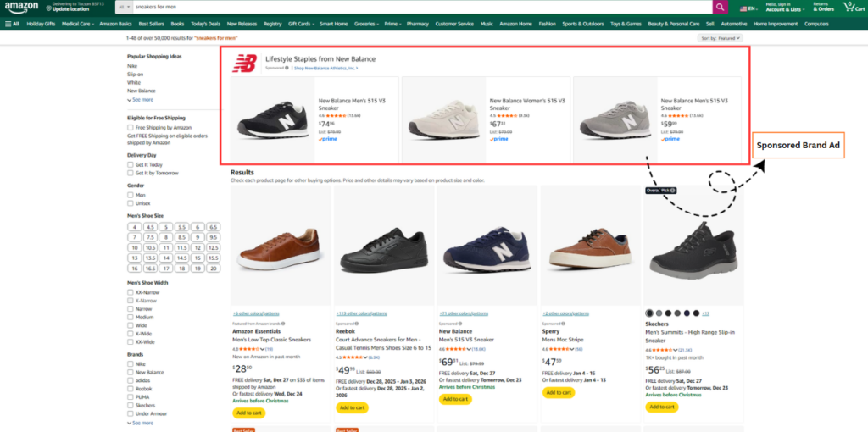Check the PUMA brand filter
Image resolution: width=868 pixels, height=432 pixels.
click(131, 397)
